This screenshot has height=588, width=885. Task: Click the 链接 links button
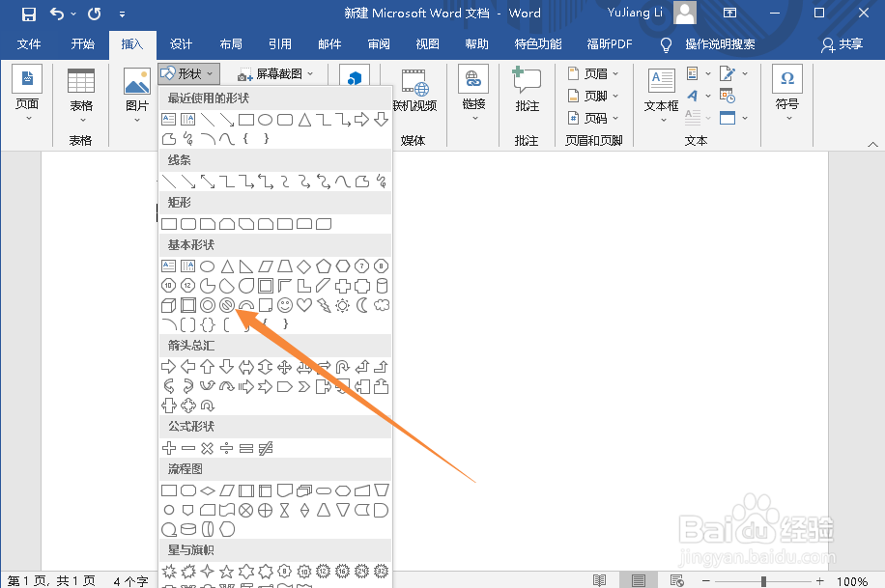473,93
